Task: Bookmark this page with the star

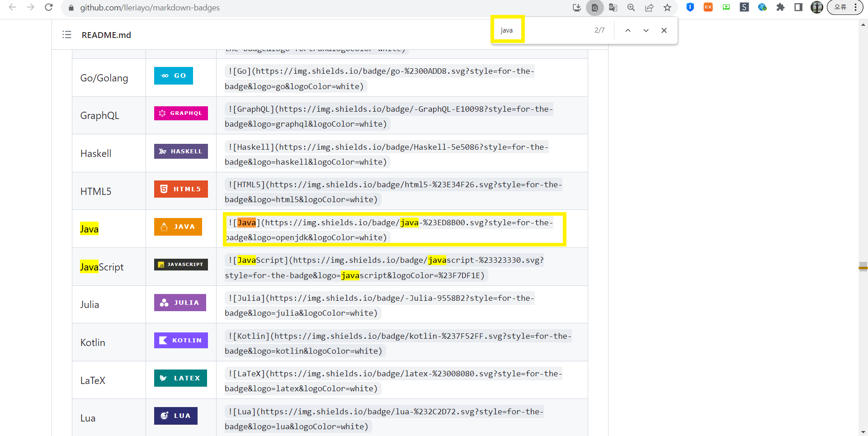Action: click(x=667, y=8)
